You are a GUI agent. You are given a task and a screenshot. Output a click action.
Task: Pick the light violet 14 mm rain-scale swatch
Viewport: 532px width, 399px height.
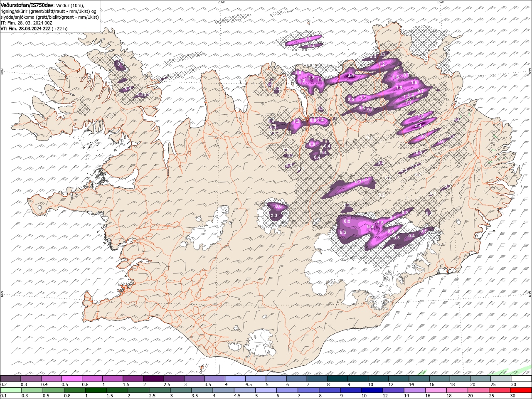pos(415,390)
